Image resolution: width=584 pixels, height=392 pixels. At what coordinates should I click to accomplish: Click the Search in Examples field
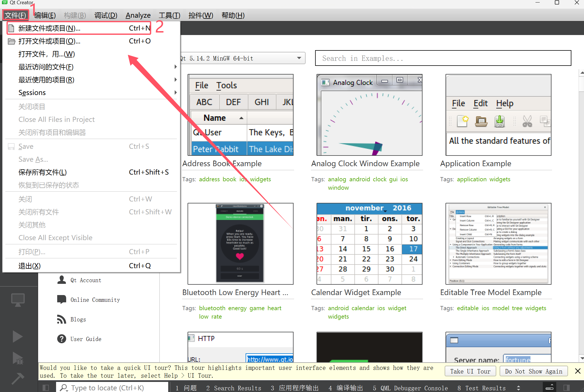click(443, 58)
